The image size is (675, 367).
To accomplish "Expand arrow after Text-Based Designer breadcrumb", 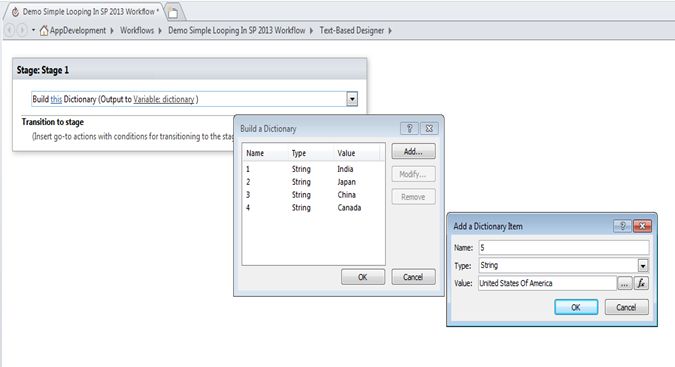I will 390,31.
